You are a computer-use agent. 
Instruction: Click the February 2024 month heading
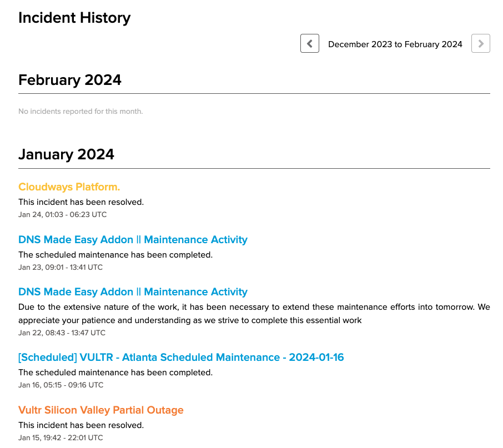tap(70, 80)
